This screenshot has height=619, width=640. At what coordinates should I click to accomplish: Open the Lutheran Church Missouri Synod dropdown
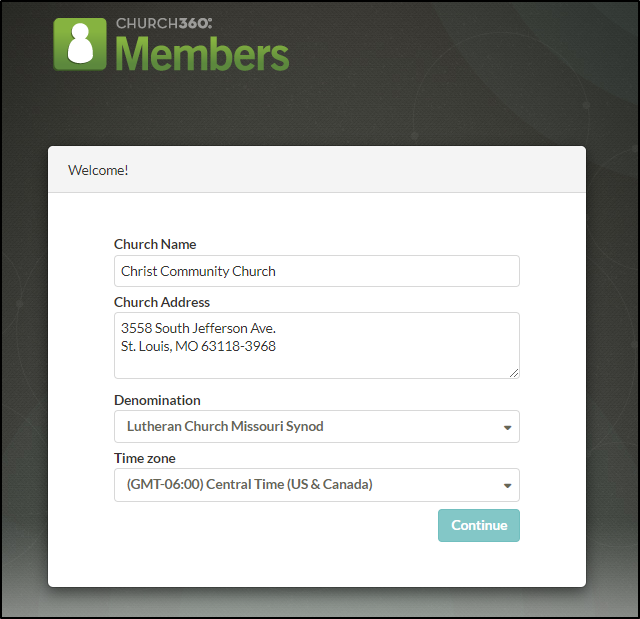pyautogui.click(x=300, y=426)
